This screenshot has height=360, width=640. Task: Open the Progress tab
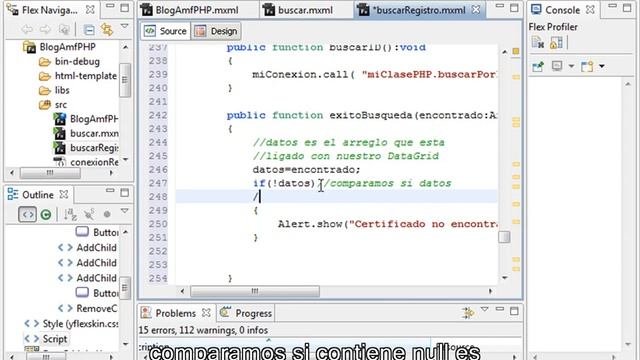click(246, 313)
